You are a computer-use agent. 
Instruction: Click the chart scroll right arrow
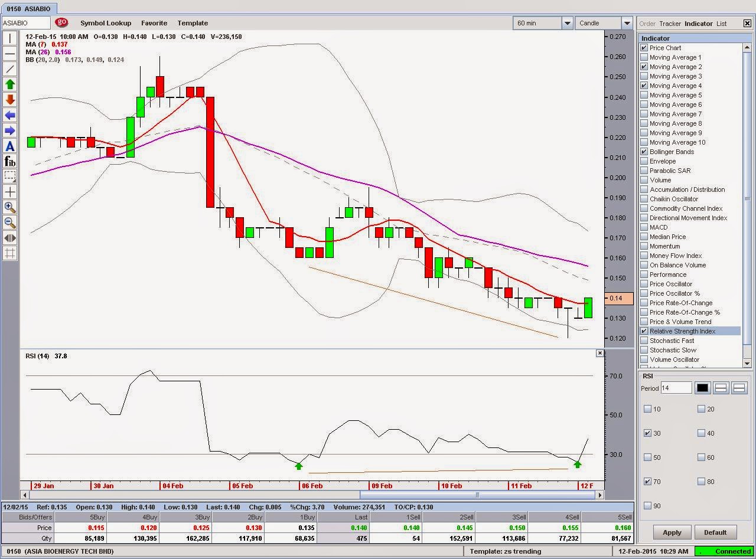(x=601, y=495)
